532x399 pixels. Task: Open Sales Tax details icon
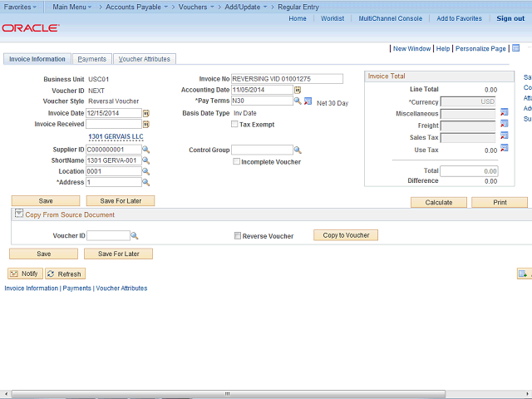[505, 135]
